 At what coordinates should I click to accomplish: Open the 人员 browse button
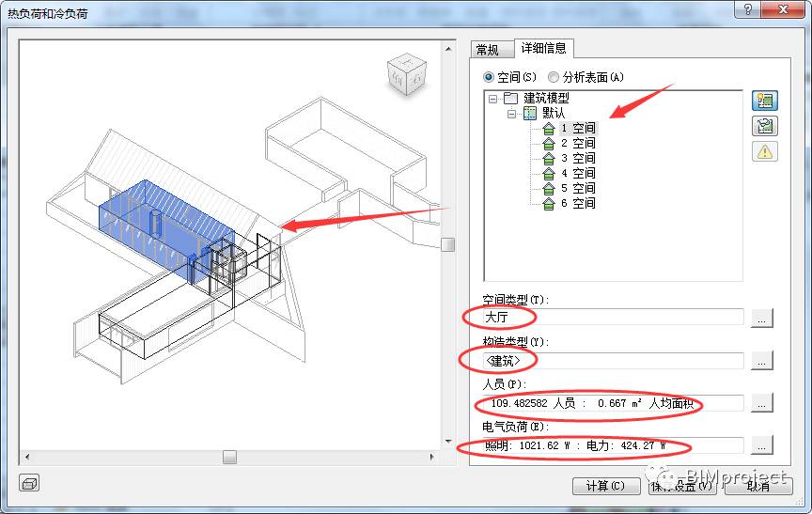(x=761, y=403)
